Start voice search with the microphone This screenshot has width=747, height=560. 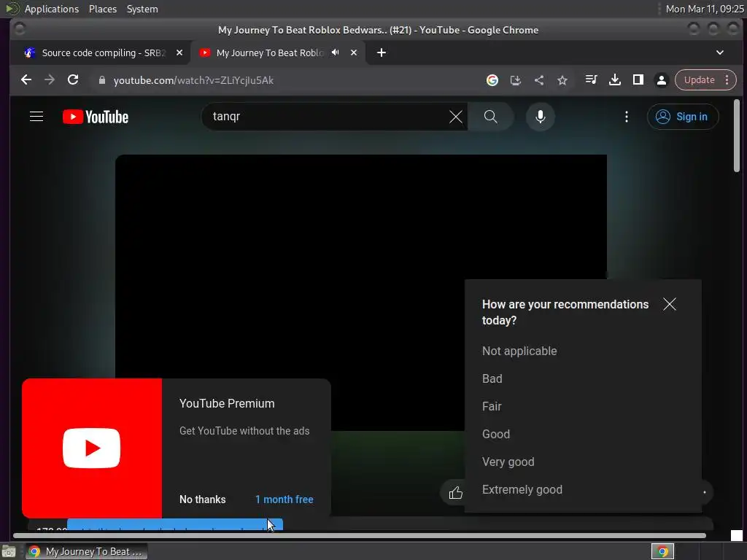[541, 117]
